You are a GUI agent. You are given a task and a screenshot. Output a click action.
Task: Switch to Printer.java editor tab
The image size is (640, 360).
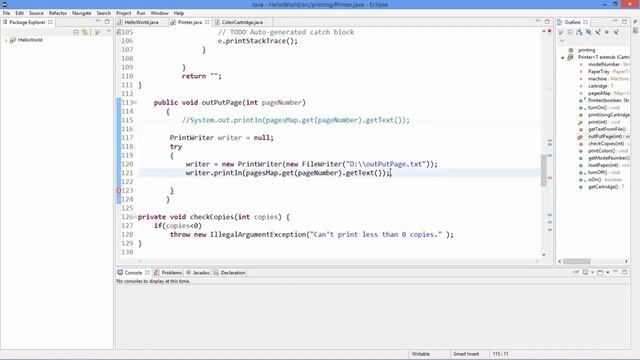point(190,22)
